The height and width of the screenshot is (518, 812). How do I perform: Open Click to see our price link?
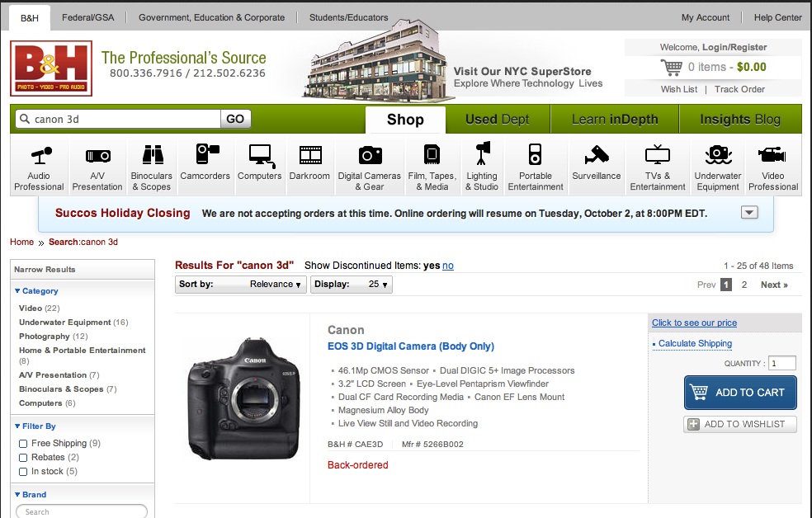click(694, 323)
